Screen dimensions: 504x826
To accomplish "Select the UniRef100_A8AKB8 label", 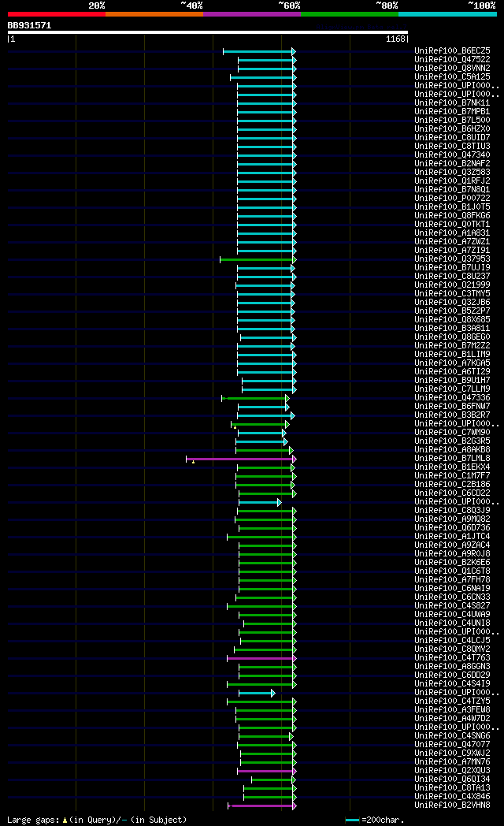I will point(452,450).
